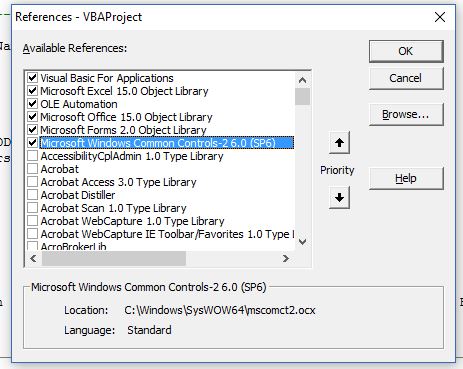Select Acrobat Access 3.0 Type Library text
This screenshot has width=463, height=369.
[118, 182]
